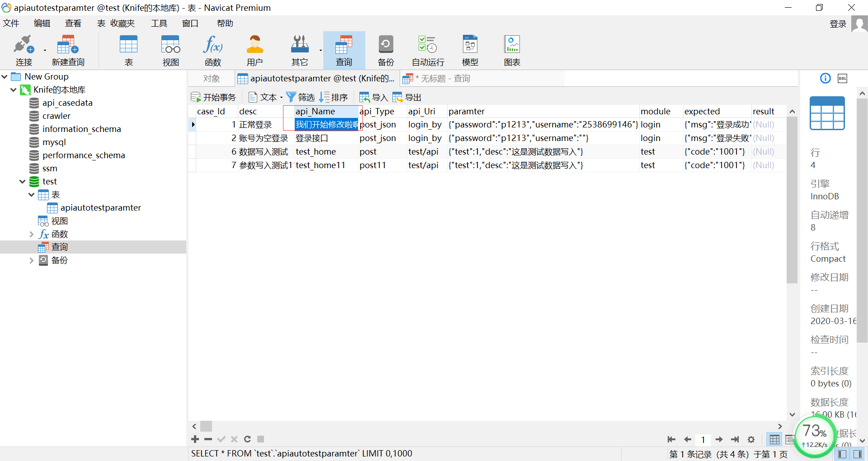The image size is (868, 461).
Task: Select the api_casedata database
Action: (67, 103)
